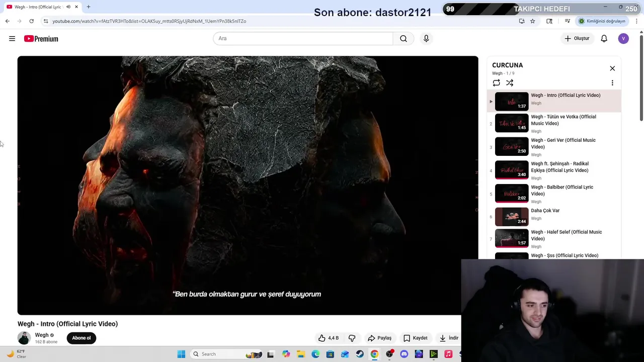This screenshot has height=362, width=644.
Task: Open Chrome three-dot menu
Action: (x=637, y=21)
